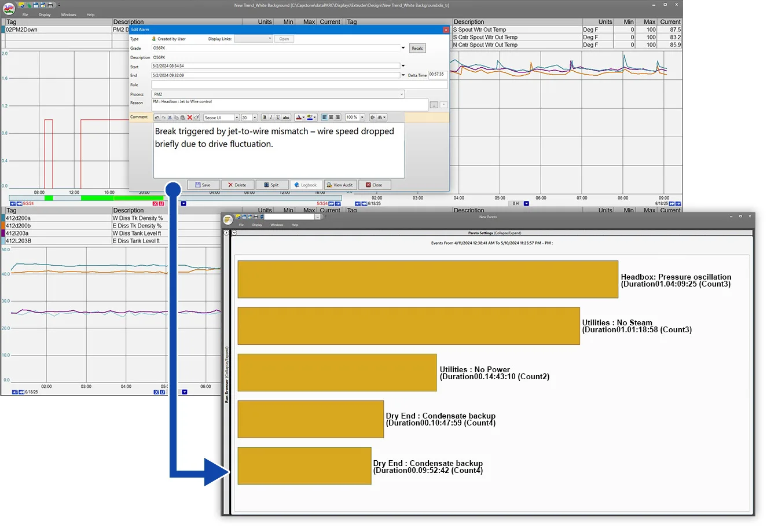Open the 100 % zoom dropdown

point(362,118)
